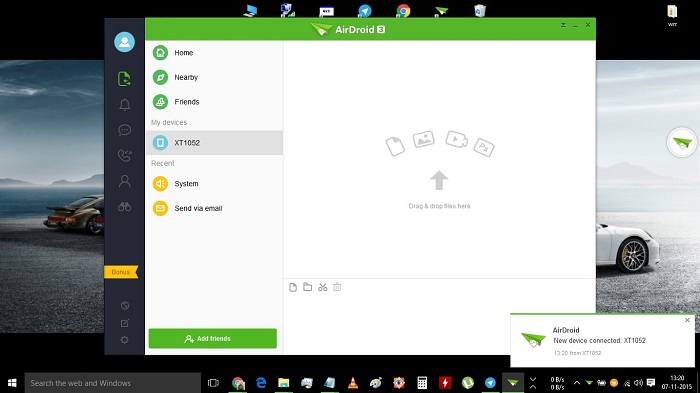Open Calculator from the taskbar

coord(422,383)
